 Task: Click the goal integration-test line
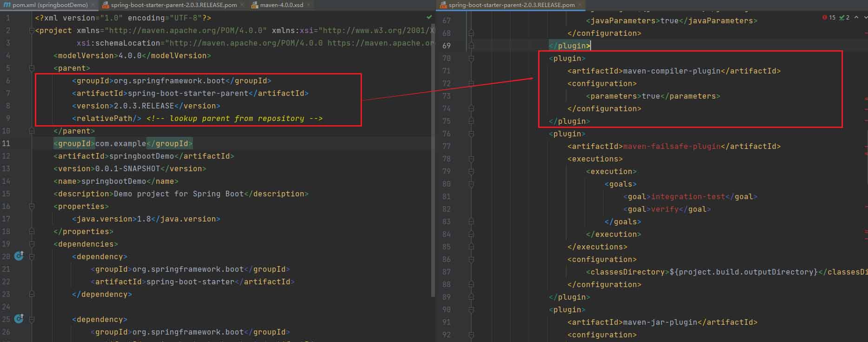[690, 196]
